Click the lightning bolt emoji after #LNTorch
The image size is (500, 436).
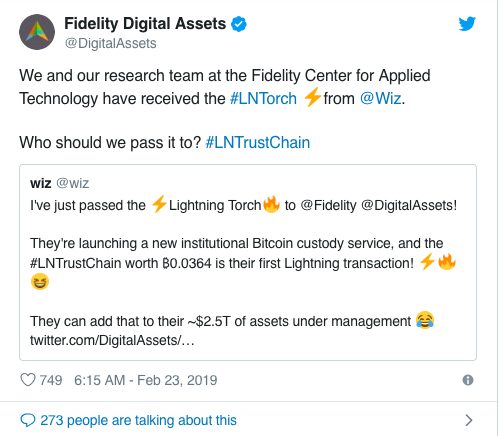312,97
